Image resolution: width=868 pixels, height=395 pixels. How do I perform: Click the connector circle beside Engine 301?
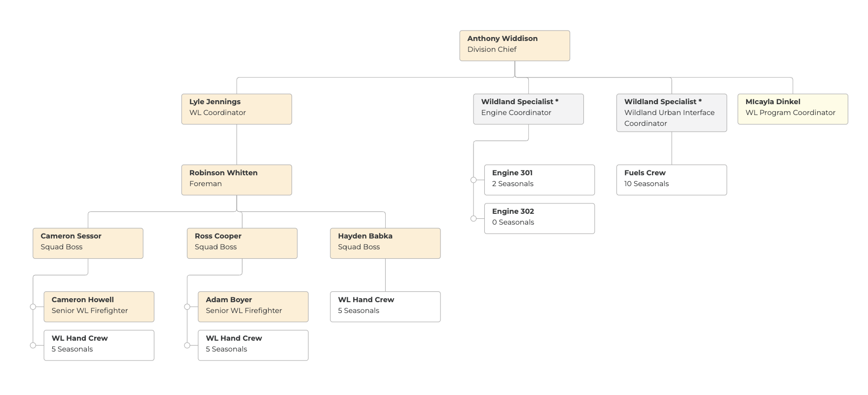[473, 180]
